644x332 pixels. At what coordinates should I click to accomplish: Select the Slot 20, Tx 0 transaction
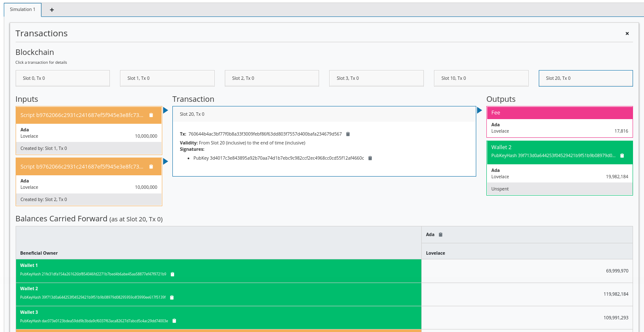click(586, 78)
